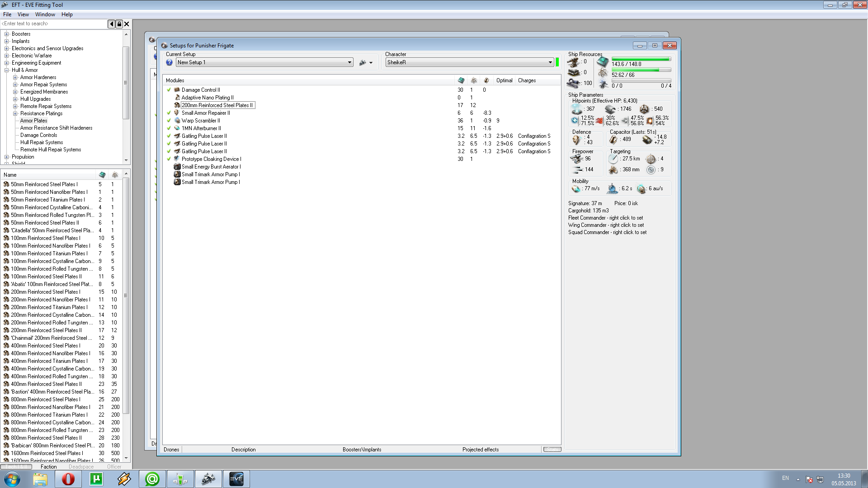
Task: Toggle the first Gatling Pulse Laser II
Action: click(x=169, y=136)
